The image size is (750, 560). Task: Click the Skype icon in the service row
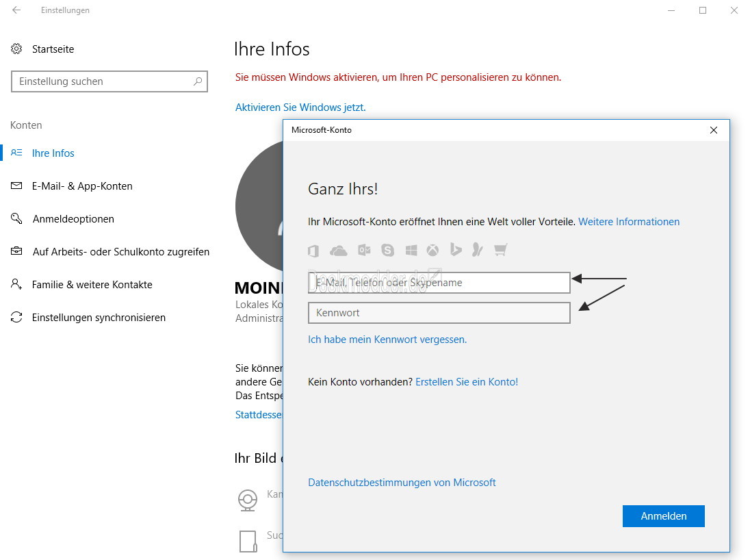coord(388,250)
